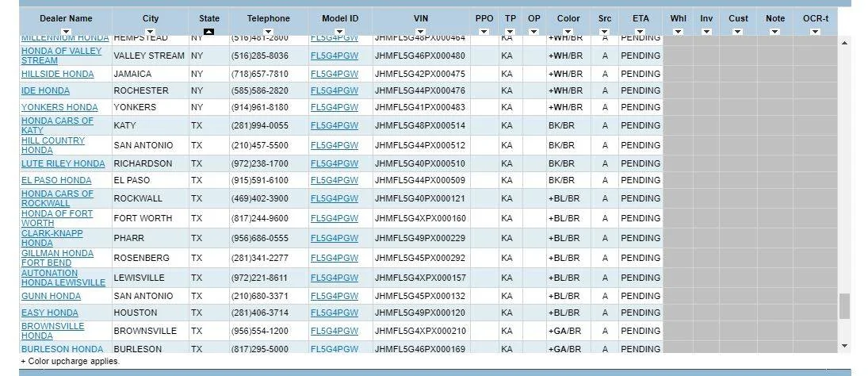
Task: Click the table scrollbar down arrow
Action: point(844,346)
